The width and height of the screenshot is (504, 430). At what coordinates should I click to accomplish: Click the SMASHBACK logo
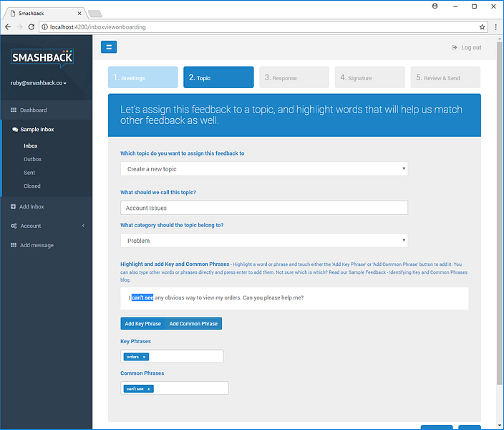(x=42, y=57)
